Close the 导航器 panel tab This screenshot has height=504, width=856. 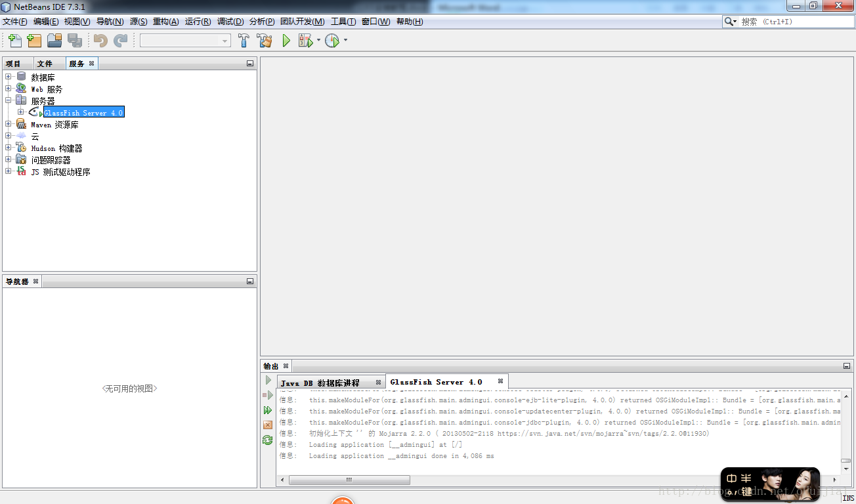point(36,282)
